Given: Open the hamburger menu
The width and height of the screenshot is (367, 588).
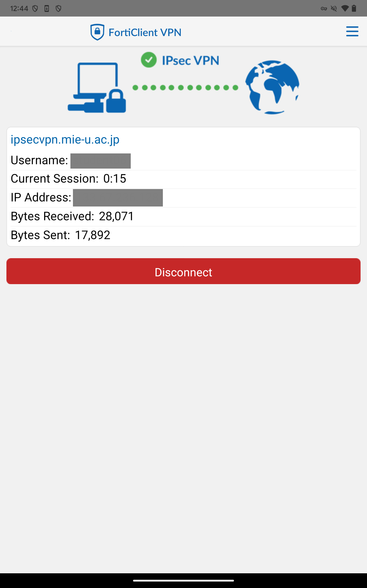Looking at the screenshot, I should [x=352, y=31].
